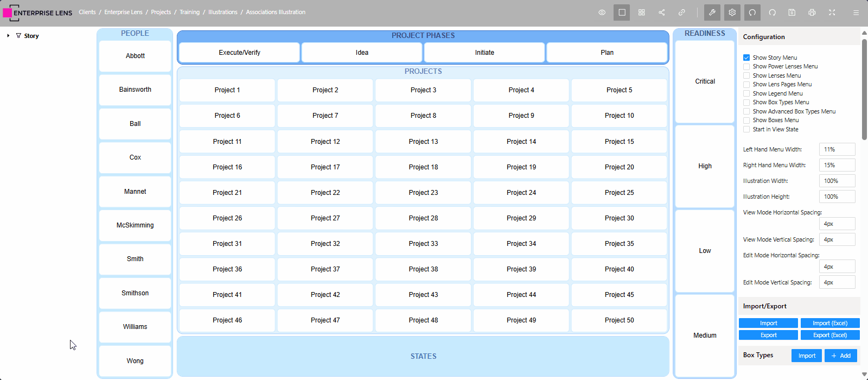Select the Initiate phase box
The image size is (868, 380).
484,53
